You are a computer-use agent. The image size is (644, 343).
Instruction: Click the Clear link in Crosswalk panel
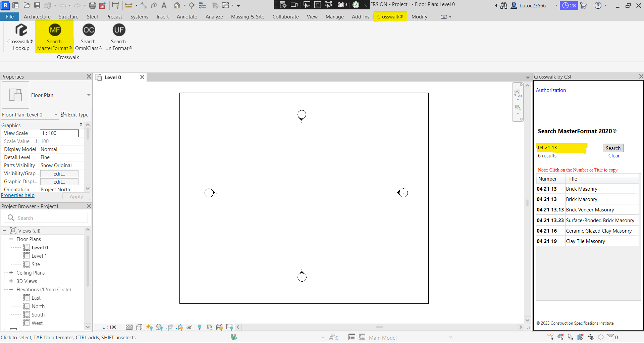[x=614, y=156]
